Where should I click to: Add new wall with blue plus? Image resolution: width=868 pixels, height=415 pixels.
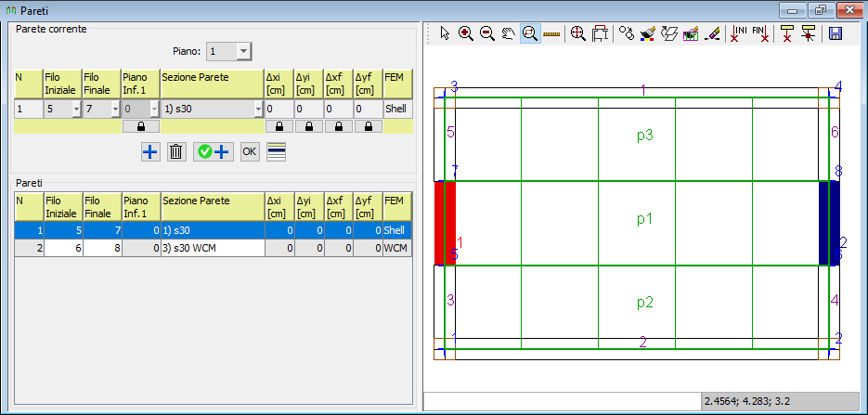(x=149, y=151)
